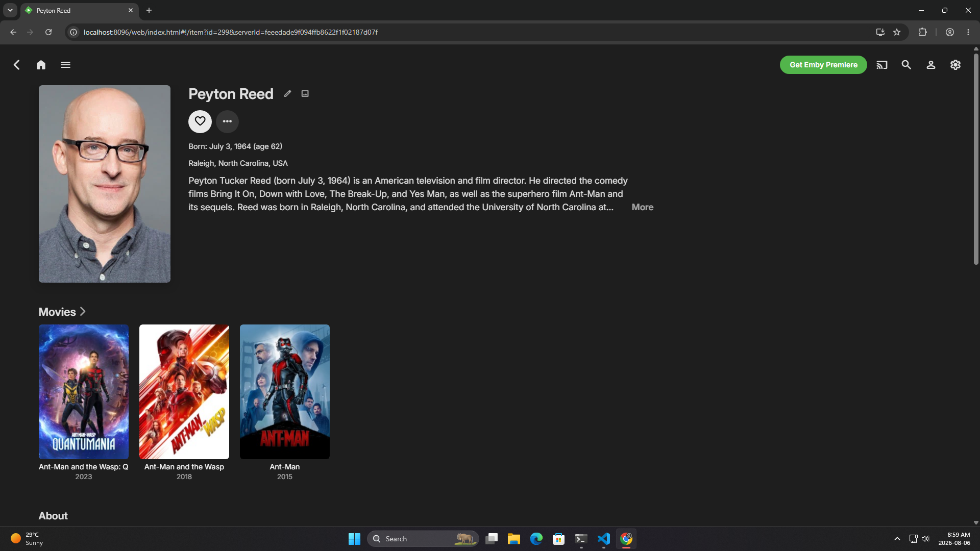
Task: Click the 2015 year label
Action: (285, 477)
